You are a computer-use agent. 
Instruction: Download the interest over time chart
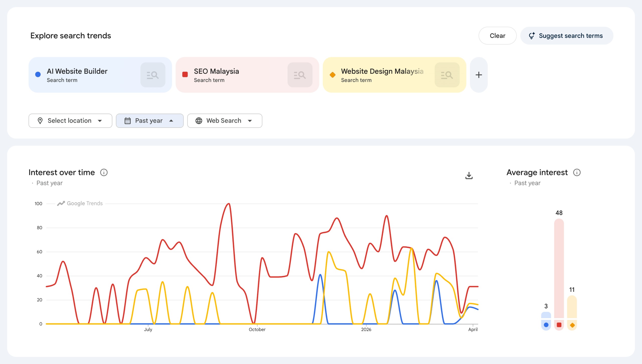pos(469,175)
